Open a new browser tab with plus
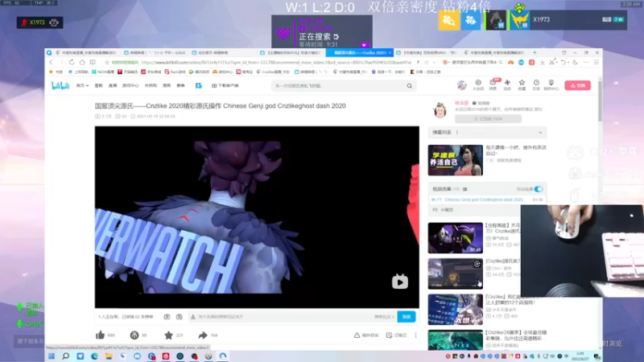 [x=535, y=52]
